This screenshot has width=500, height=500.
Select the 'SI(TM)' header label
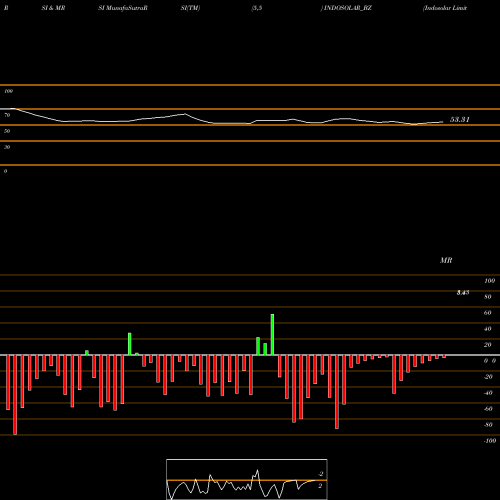click(190, 8)
